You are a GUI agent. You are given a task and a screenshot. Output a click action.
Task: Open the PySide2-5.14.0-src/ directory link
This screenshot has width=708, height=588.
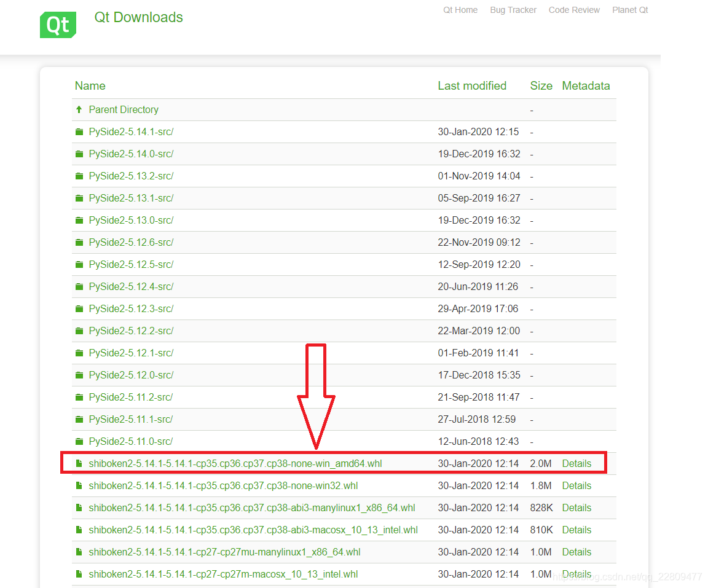131,154
